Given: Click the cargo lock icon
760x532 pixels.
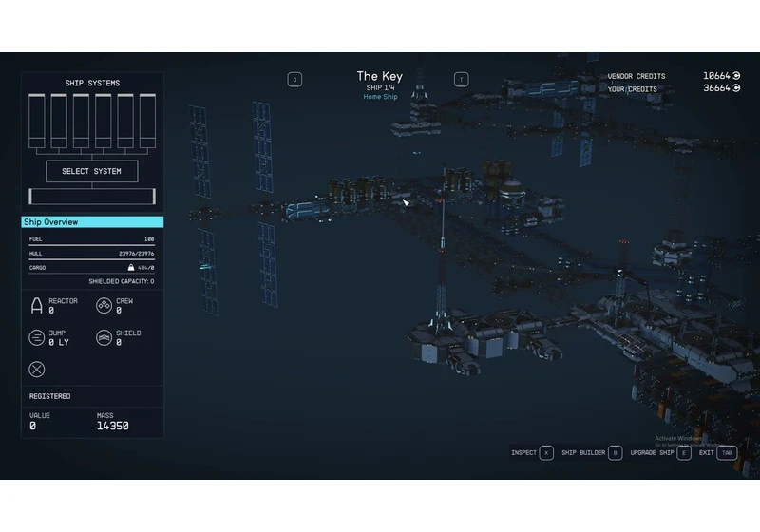Looking at the screenshot, I should tap(131, 268).
